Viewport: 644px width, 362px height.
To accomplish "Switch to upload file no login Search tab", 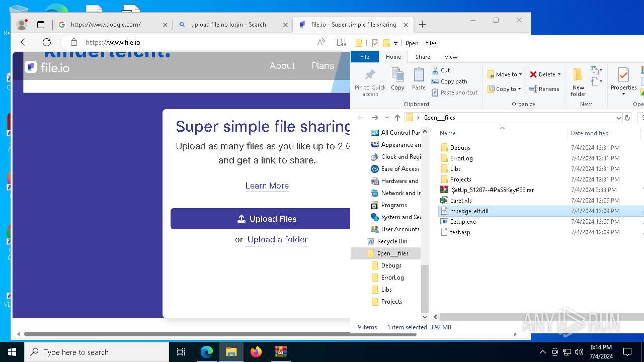I will [232, 24].
